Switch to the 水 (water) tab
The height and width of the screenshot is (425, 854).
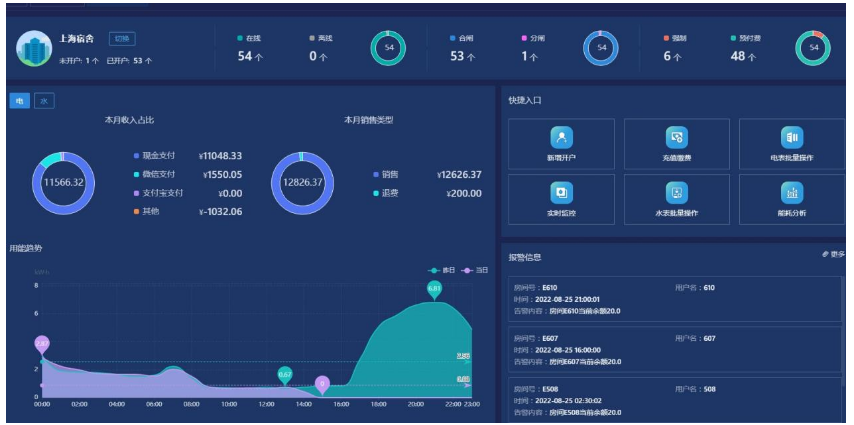44,101
